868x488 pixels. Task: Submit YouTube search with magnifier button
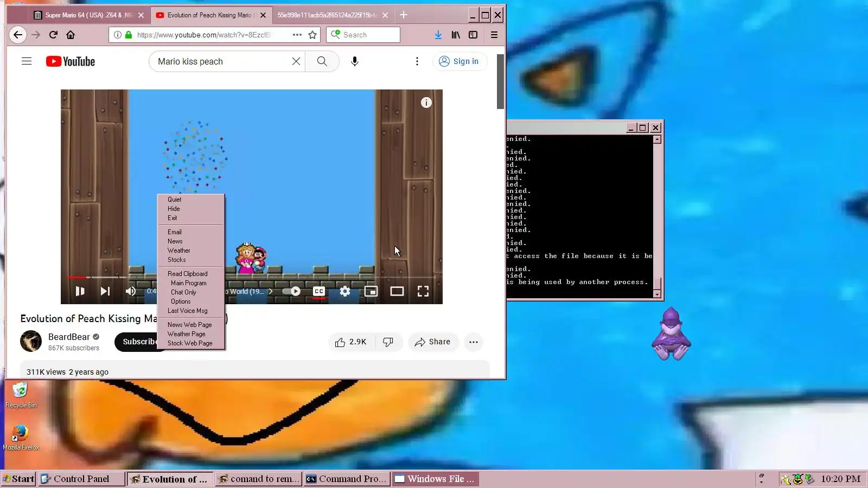pos(322,61)
